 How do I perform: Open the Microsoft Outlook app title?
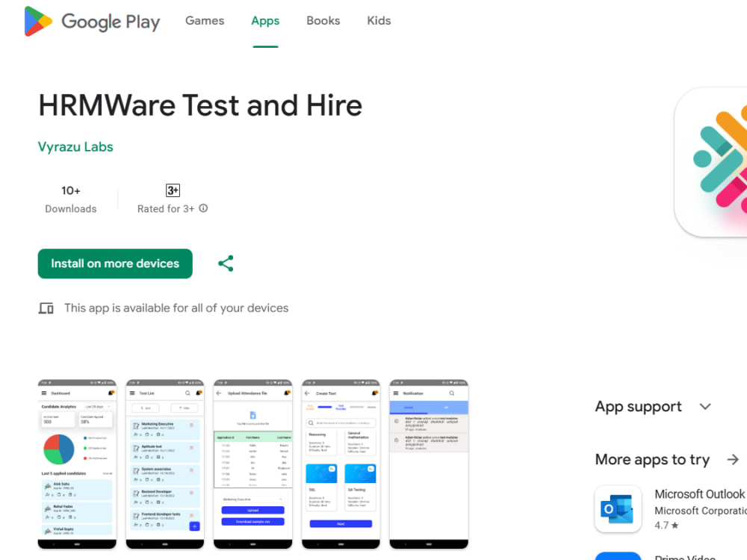(x=699, y=494)
